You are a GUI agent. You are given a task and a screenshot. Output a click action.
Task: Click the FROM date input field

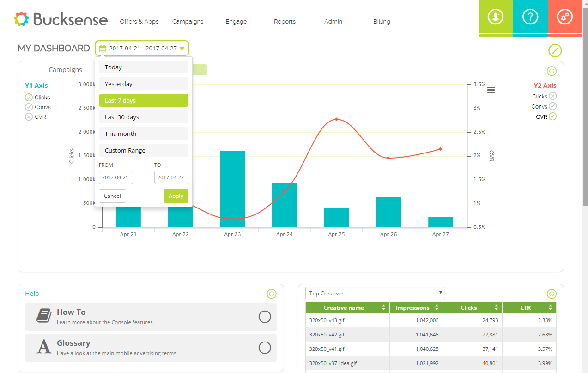pos(116,177)
